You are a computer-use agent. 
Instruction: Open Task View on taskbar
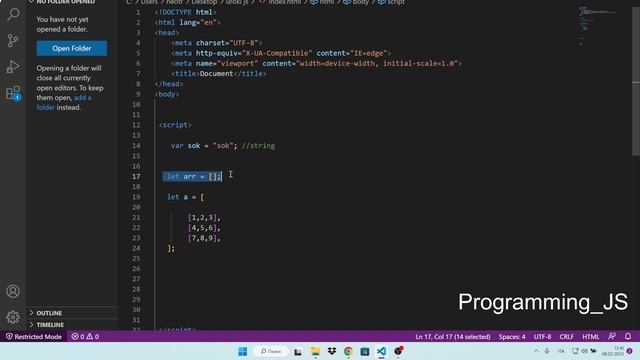point(298,351)
